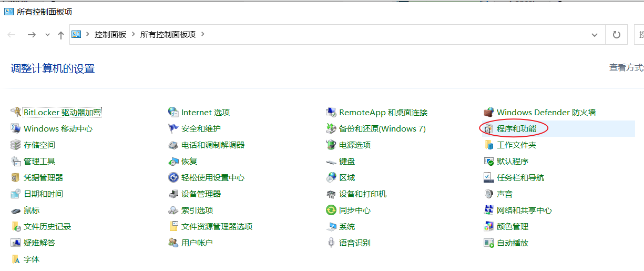644x271 pixels.
Task: Click the 字体 folder icon
Action: (x=15, y=259)
